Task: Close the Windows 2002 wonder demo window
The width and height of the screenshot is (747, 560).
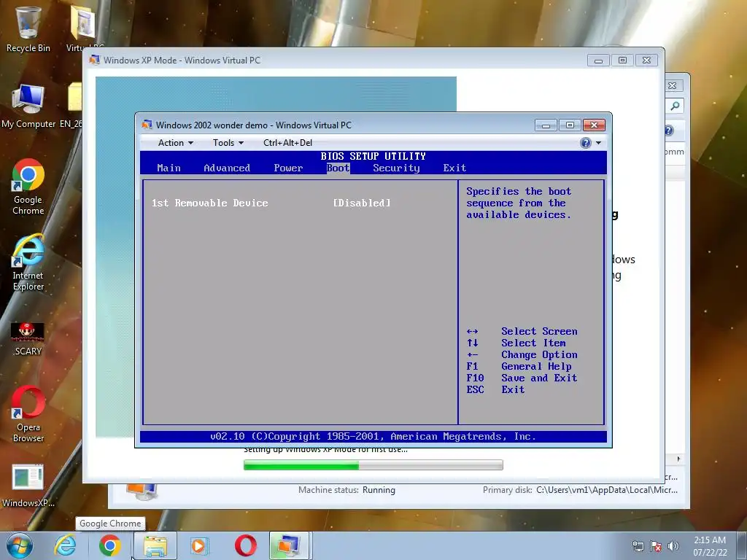Action: pos(594,125)
